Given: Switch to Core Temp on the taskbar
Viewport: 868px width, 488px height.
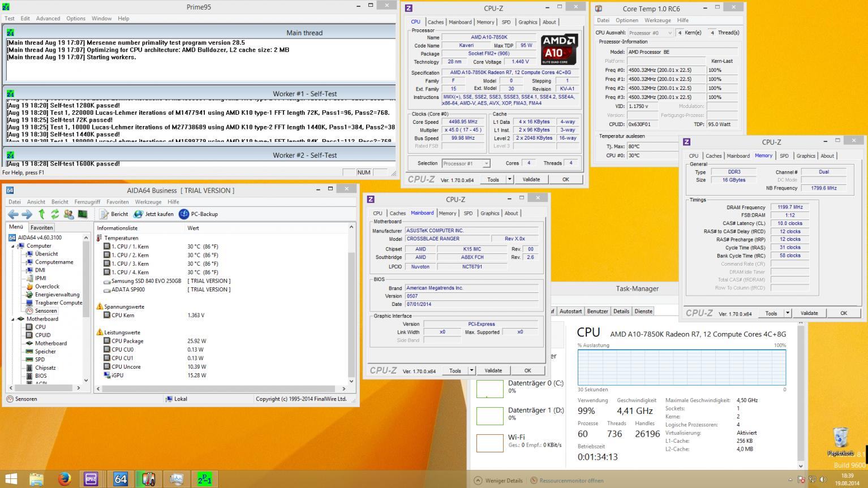Looking at the screenshot, I should tap(148, 479).
